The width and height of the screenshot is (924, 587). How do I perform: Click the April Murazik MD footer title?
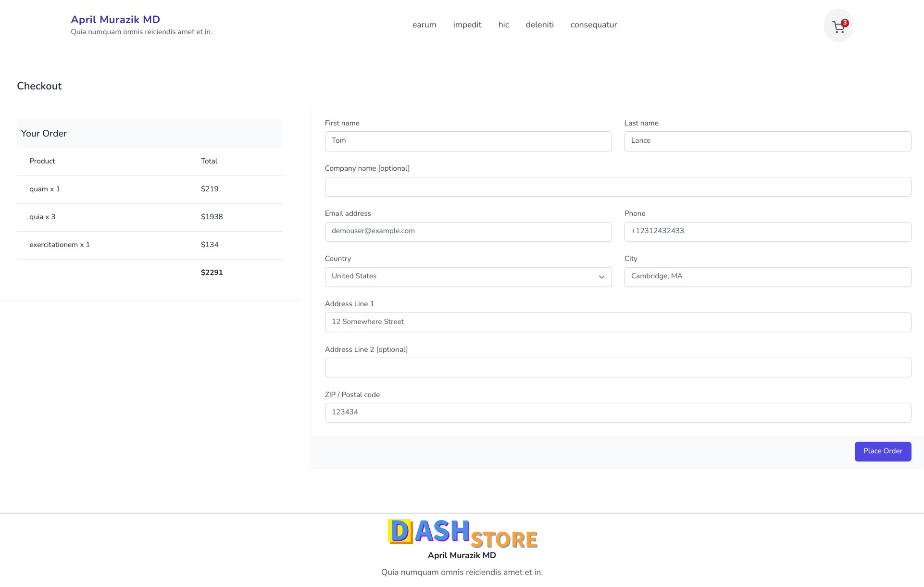point(462,555)
